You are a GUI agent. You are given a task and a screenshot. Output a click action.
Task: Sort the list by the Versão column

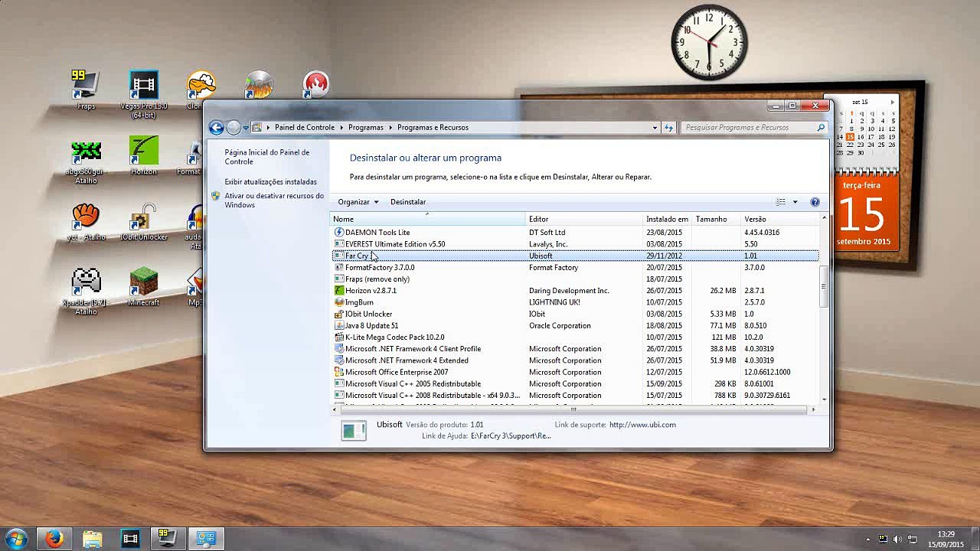pos(779,219)
